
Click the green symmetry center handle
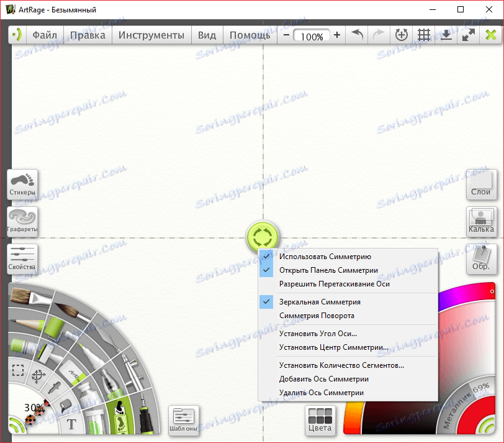[x=263, y=237]
